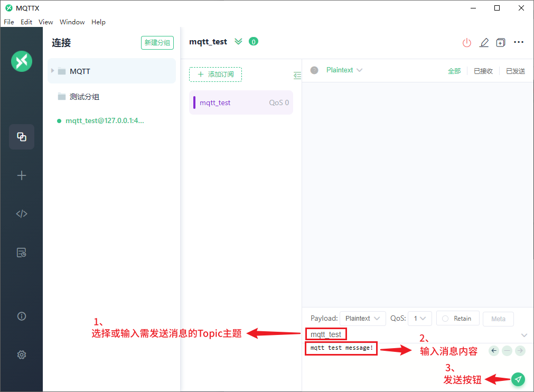Click the message payload editor text

[341, 348]
